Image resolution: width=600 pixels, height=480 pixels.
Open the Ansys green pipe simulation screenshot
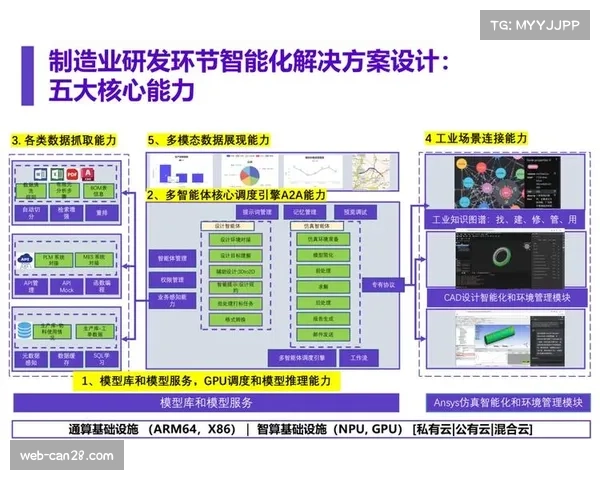[x=509, y=339]
